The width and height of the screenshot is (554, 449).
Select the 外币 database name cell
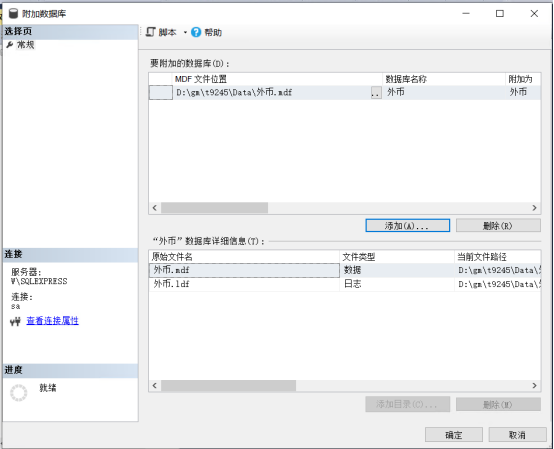pyautogui.click(x=444, y=93)
